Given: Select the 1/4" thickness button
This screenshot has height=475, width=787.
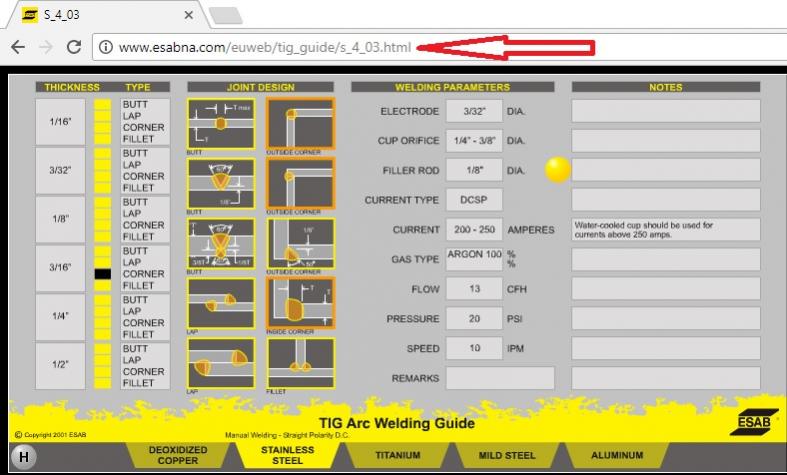Looking at the screenshot, I should 60,316.
